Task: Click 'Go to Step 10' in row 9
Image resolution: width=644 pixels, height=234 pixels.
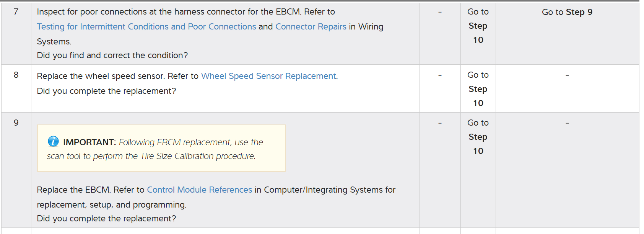Action: coord(478,137)
